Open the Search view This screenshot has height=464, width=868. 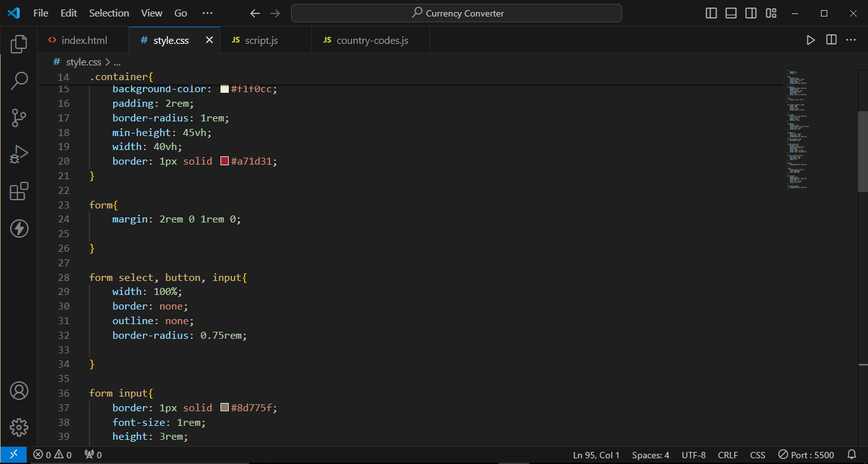tap(19, 81)
